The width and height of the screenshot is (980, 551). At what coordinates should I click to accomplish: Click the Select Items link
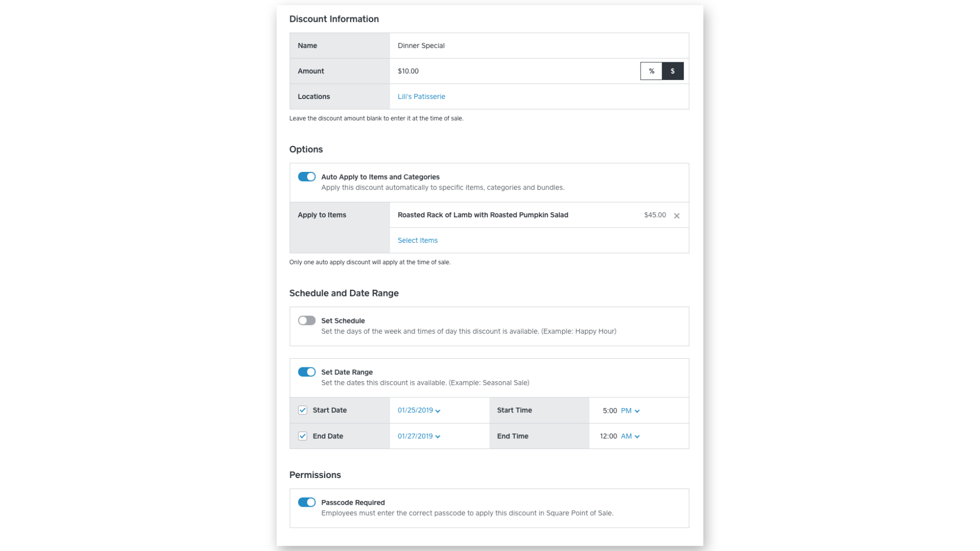[417, 240]
